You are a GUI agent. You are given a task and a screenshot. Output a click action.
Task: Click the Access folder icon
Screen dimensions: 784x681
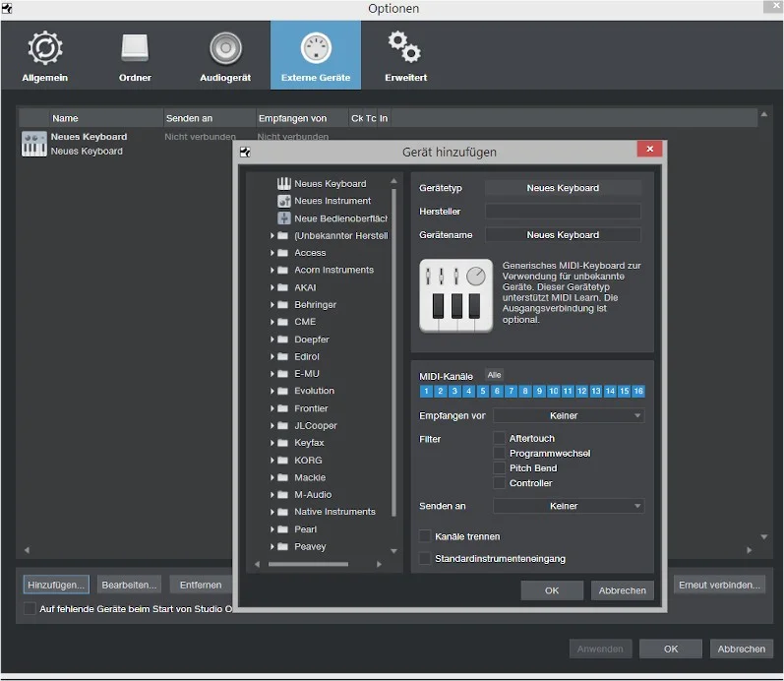[282, 253]
